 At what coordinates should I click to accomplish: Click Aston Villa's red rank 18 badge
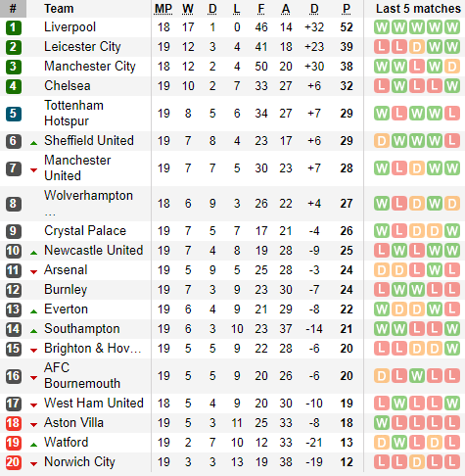[x=14, y=423]
